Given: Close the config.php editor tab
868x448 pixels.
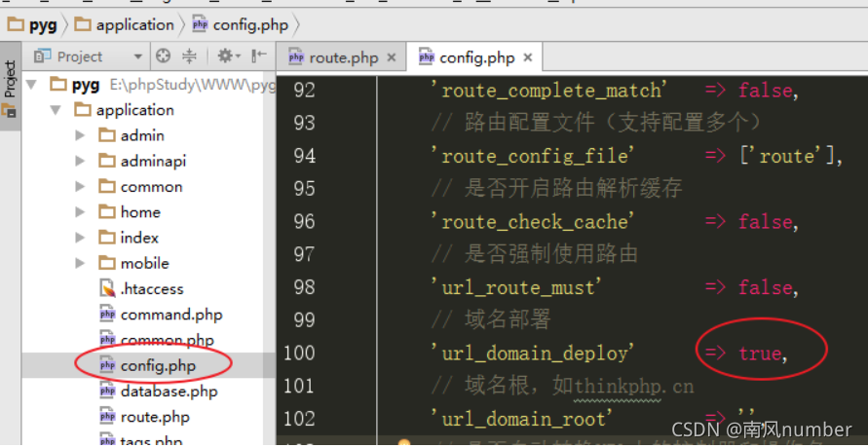Looking at the screenshot, I should point(528,57).
